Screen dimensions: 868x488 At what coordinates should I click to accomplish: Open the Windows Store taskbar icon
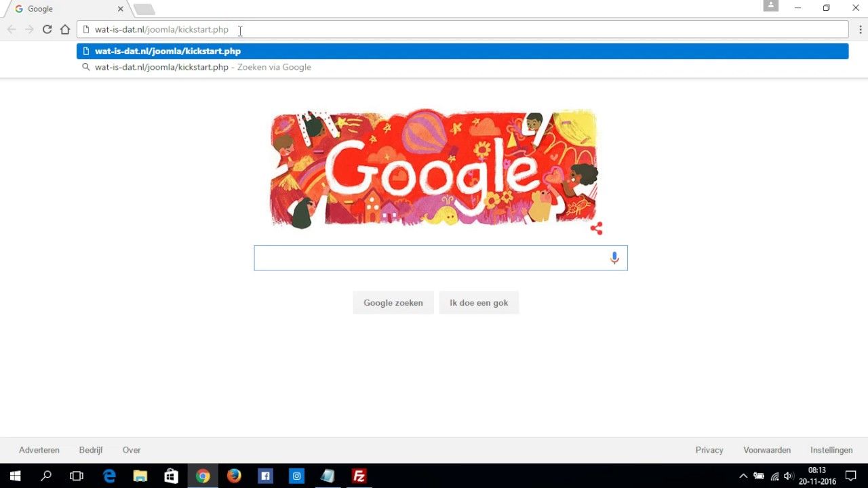pyautogui.click(x=172, y=476)
